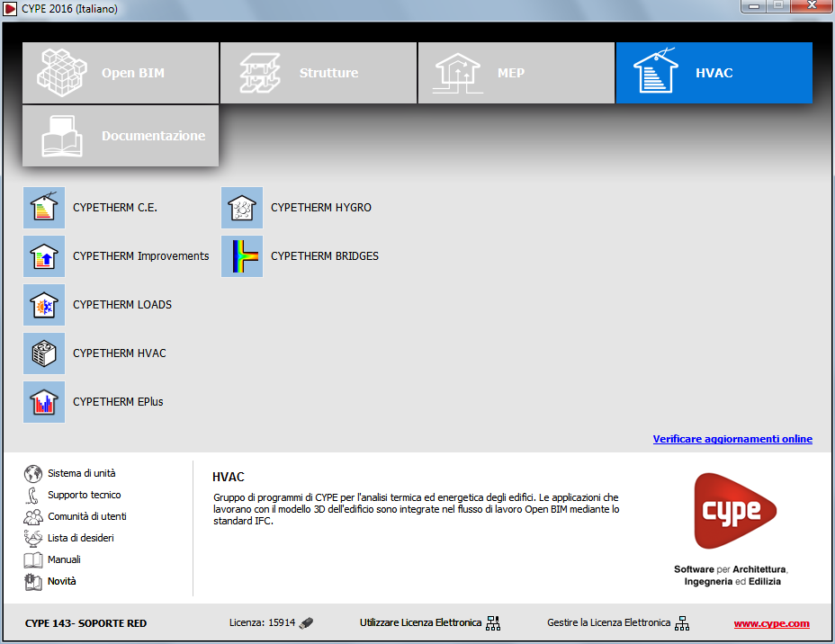The width and height of the screenshot is (835, 644).
Task: Click network icon next to Utilizzare Licenza Elettronica
Action: point(493,622)
